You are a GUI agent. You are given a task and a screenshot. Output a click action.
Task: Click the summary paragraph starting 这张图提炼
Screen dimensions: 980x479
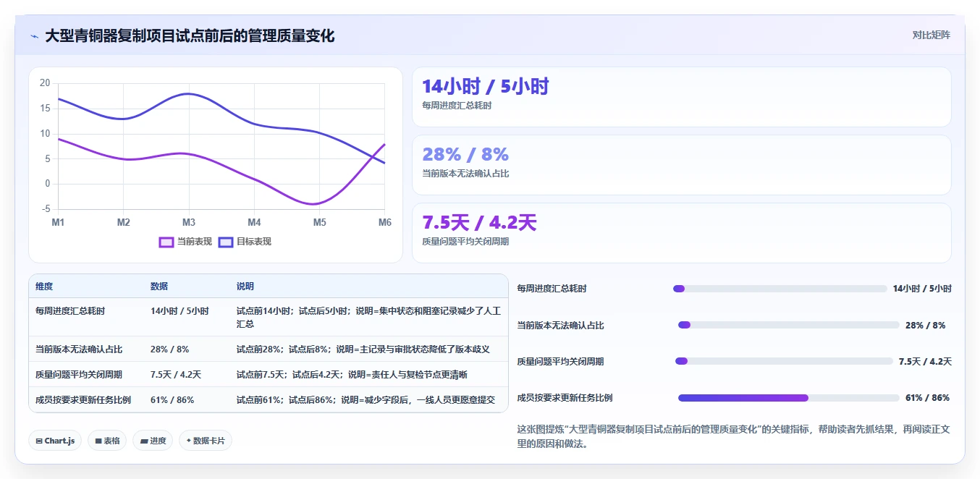[x=734, y=436]
